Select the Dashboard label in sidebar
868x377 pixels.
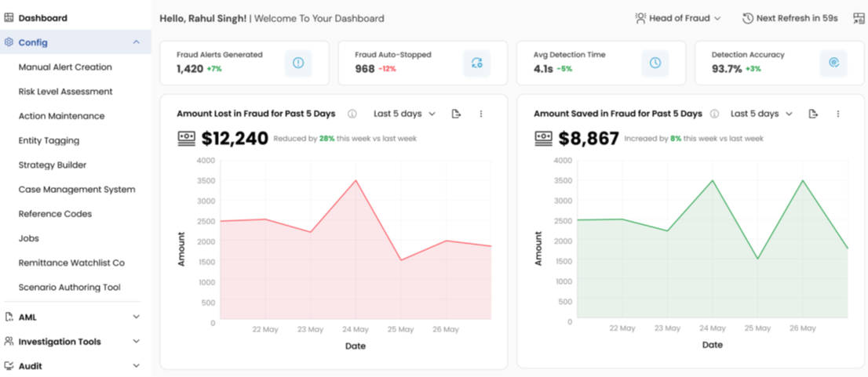[43, 18]
